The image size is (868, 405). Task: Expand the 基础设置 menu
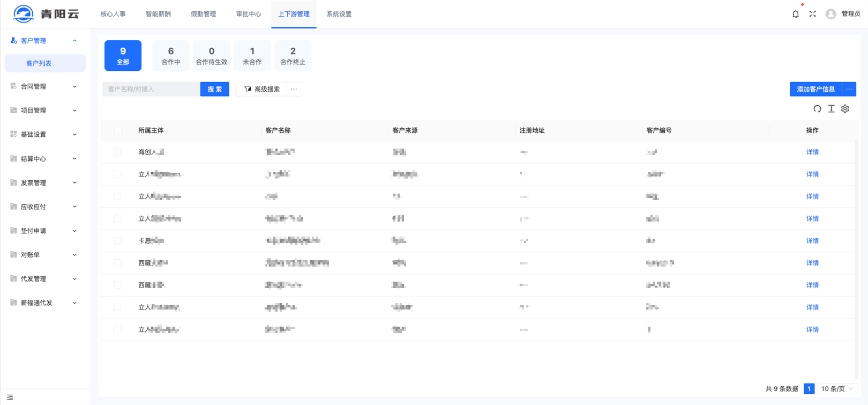[74, 135]
